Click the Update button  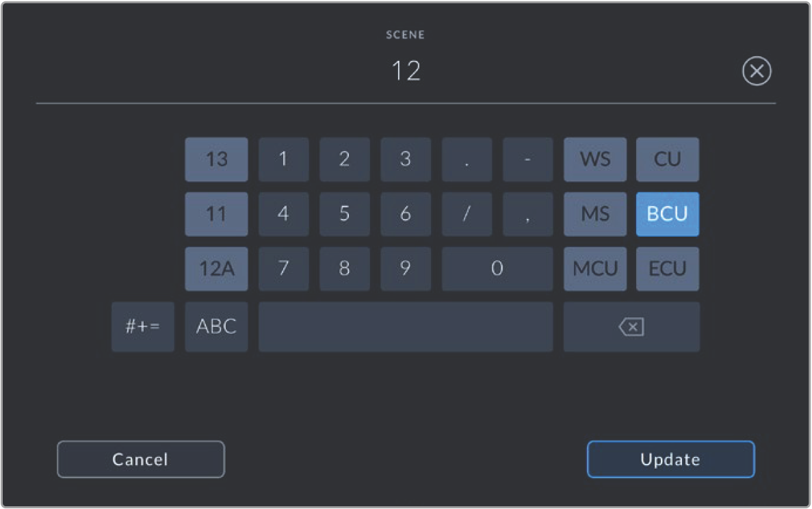670,459
